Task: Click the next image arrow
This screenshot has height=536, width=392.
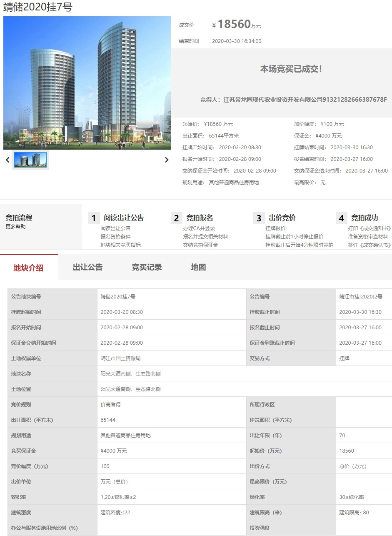Action: (x=167, y=160)
